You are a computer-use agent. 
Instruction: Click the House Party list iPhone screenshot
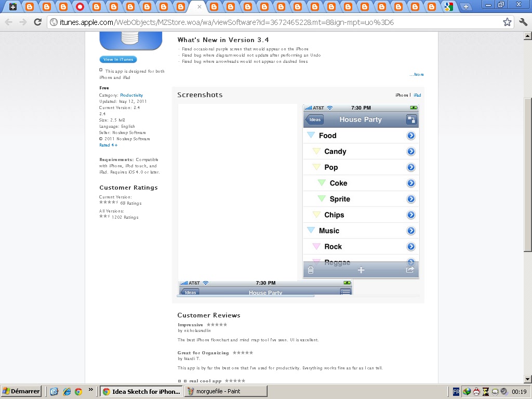361,191
